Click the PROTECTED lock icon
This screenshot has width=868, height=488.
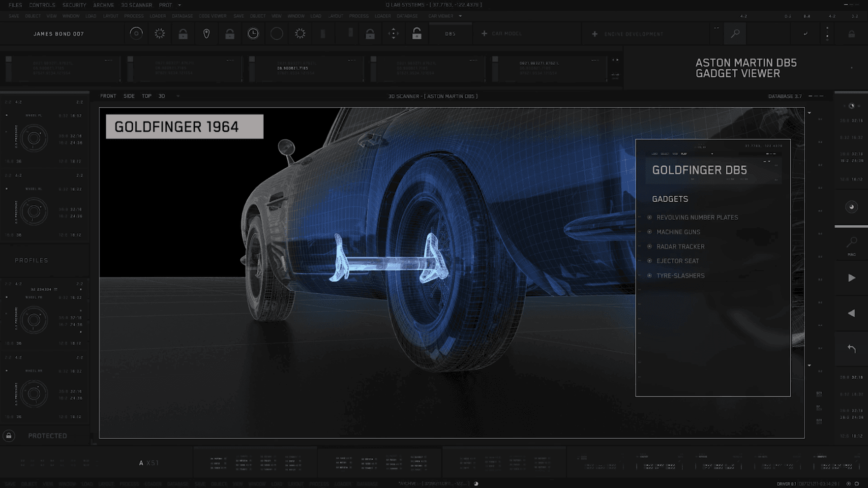click(9, 436)
